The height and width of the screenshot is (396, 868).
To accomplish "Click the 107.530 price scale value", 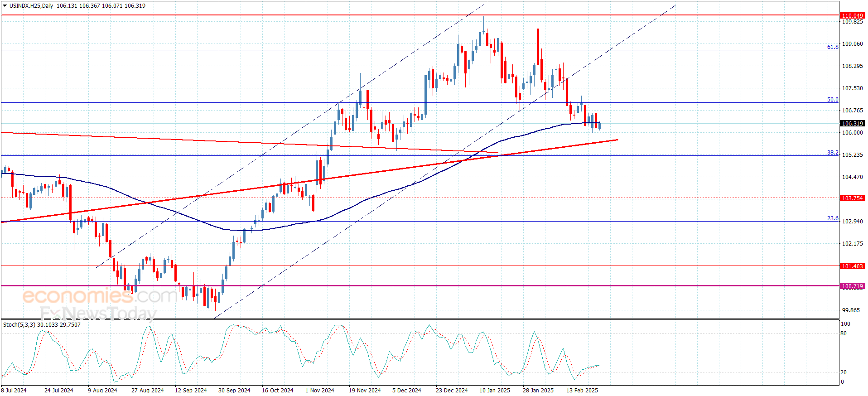I will [853, 88].
